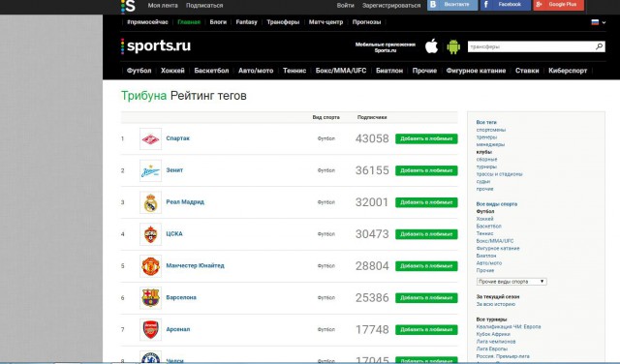Add Спартак to favorites
Viewport: 620px width, 364px height.
pyautogui.click(x=426, y=138)
